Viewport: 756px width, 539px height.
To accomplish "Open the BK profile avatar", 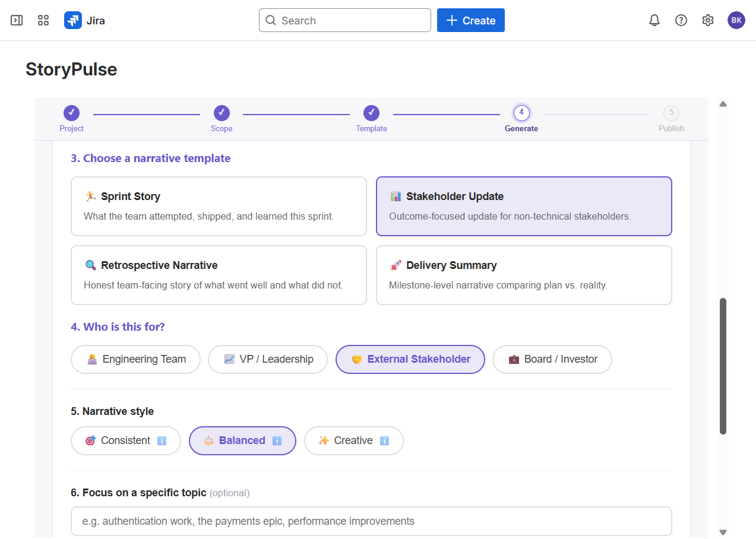I will [736, 20].
